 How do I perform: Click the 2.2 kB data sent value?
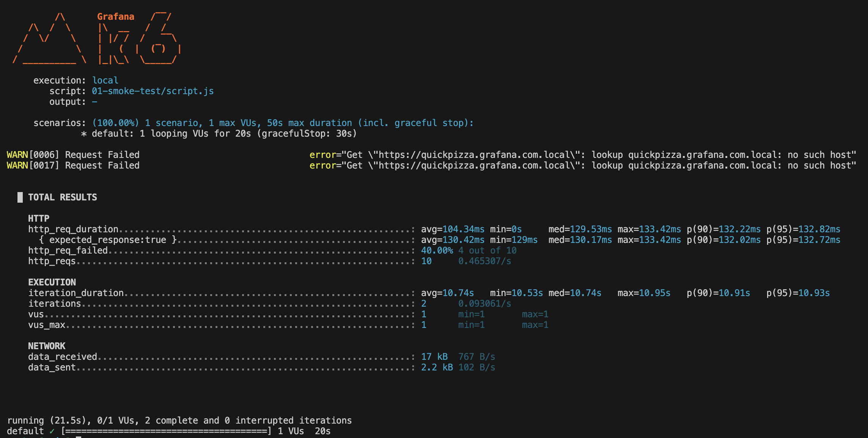point(437,367)
